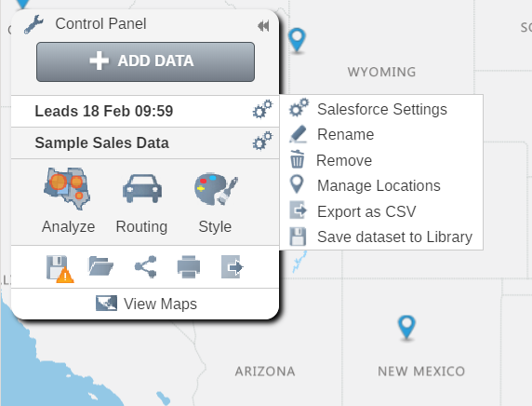Open the Analyze heat map tool

click(68, 200)
